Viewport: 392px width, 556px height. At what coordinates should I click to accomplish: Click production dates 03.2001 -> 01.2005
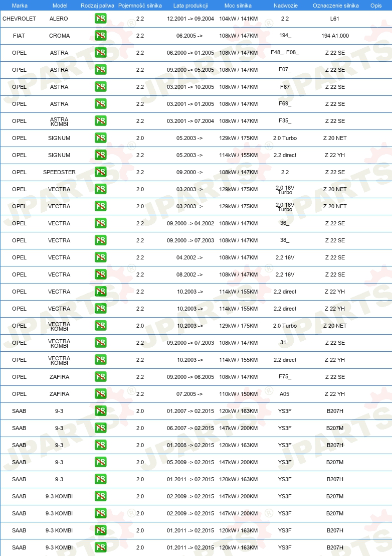coord(190,103)
